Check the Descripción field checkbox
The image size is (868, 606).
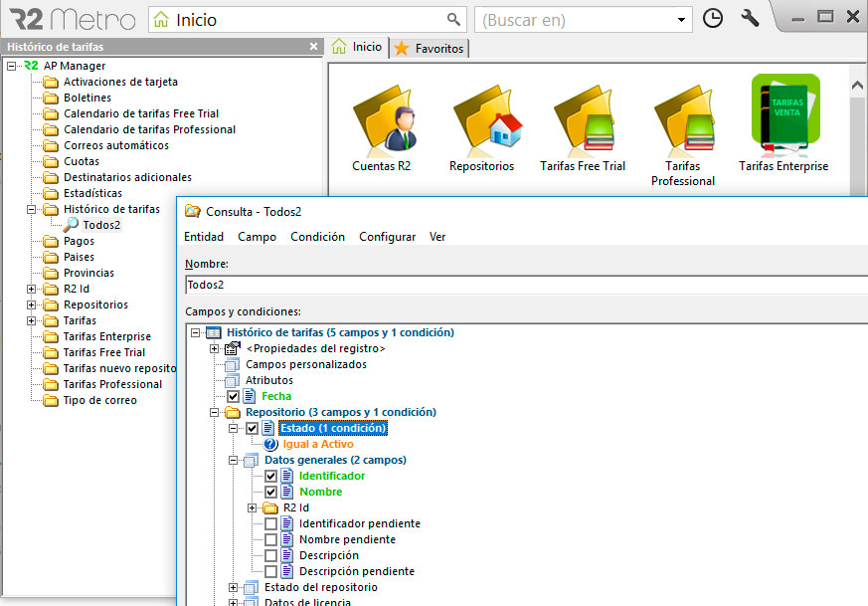[x=270, y=555]
